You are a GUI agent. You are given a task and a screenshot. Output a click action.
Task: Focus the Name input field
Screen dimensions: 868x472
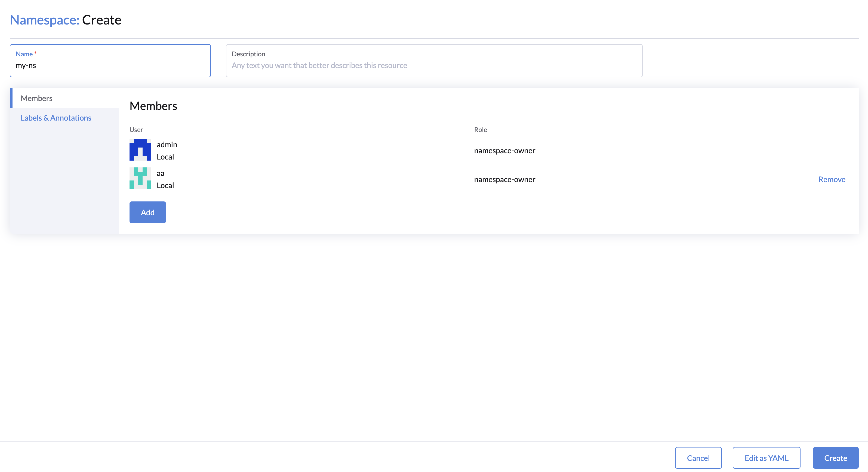click(x=110, y=61)
